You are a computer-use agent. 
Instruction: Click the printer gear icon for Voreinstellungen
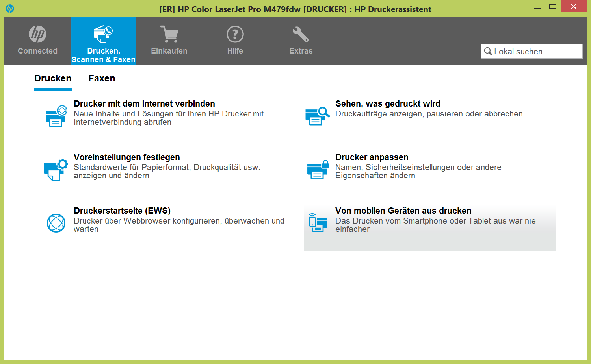[56, 170]
